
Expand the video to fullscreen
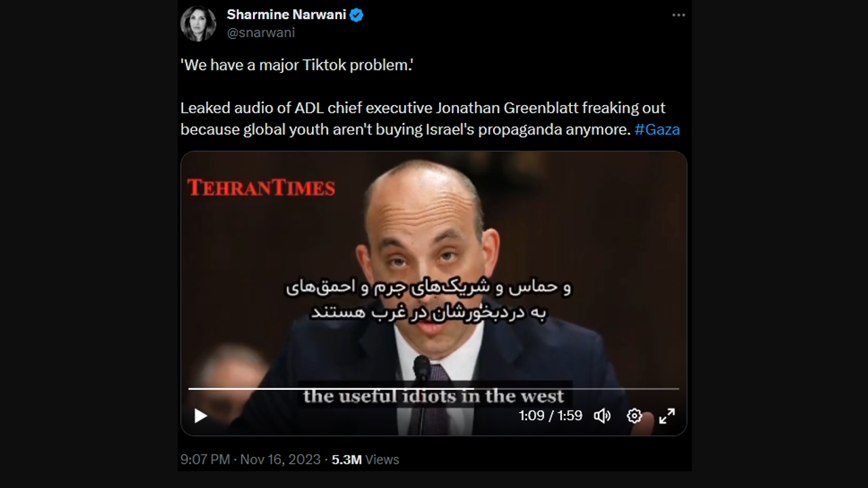coord(667,415)
